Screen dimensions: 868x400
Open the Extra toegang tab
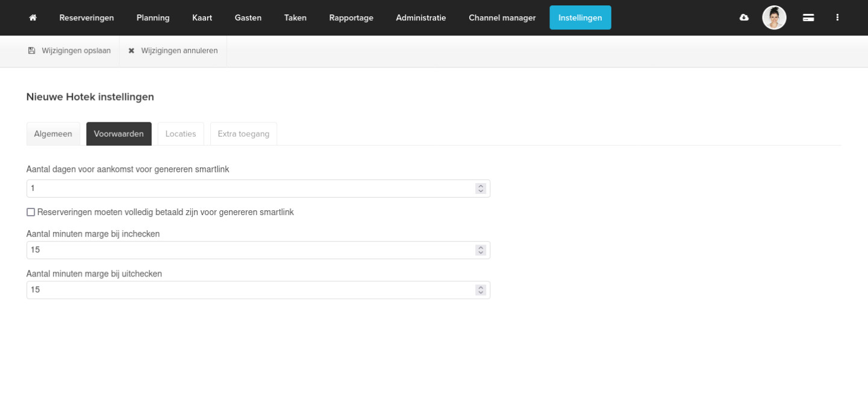pyautogui.click(x=243, y=134)
